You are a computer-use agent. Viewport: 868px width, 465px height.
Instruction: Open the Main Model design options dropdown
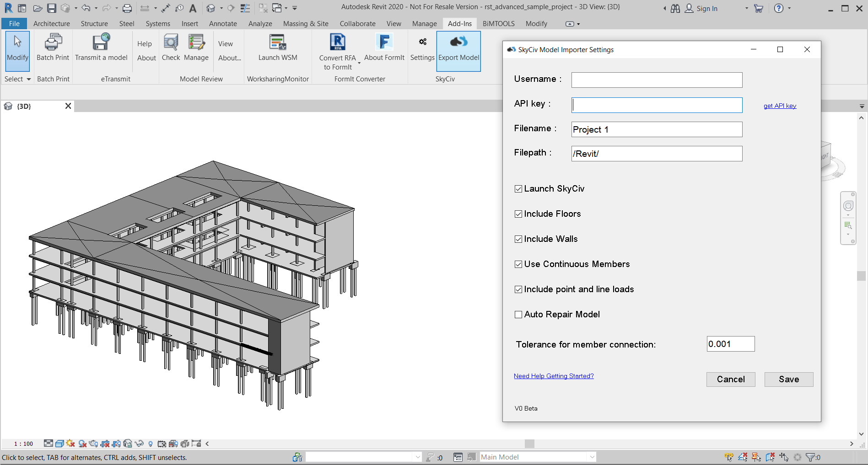point(592,457)
